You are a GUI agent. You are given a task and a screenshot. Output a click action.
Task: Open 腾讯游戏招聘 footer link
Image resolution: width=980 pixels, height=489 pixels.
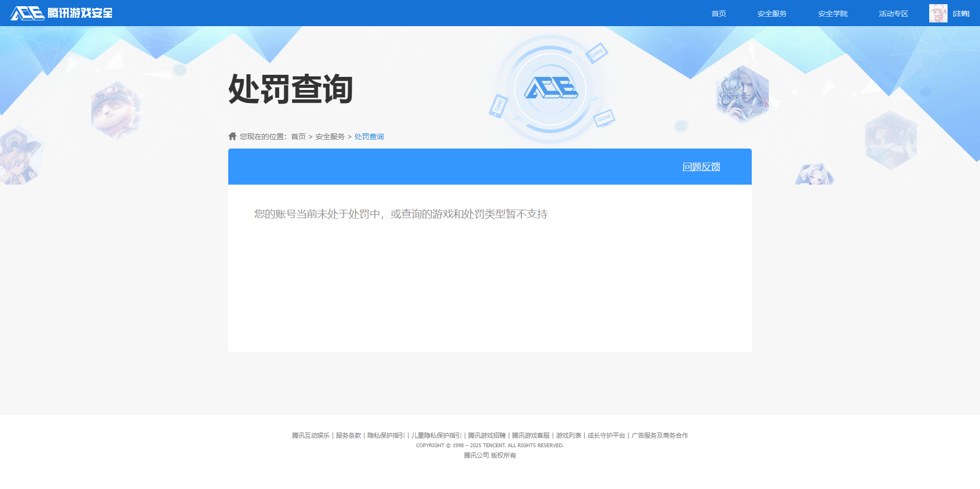[x=487, y=435]
